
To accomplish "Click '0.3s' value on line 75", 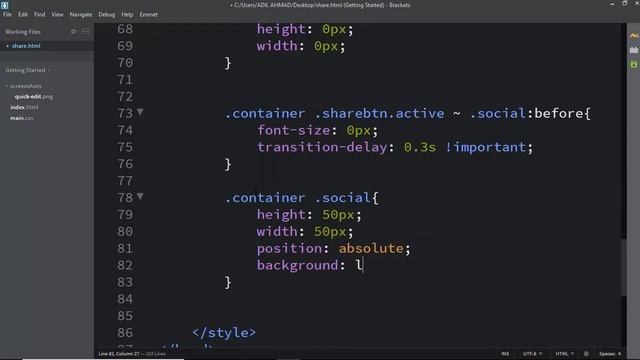I will 420,147.
